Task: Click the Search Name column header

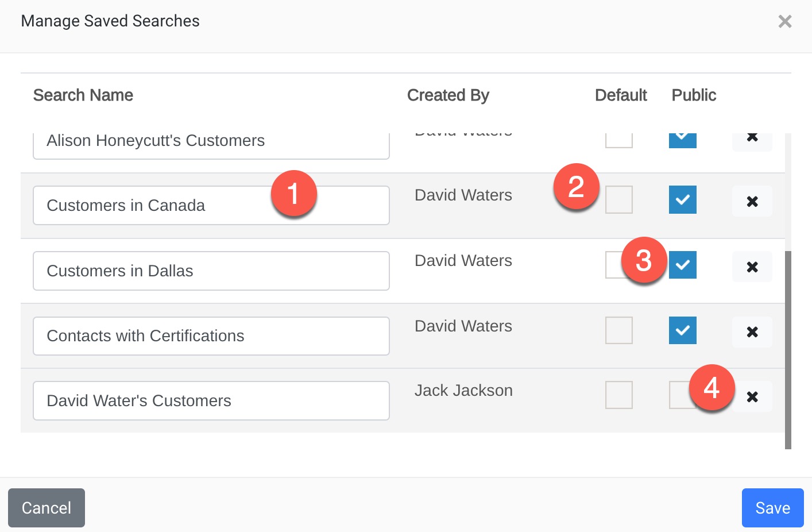Action: pos(83,95)
